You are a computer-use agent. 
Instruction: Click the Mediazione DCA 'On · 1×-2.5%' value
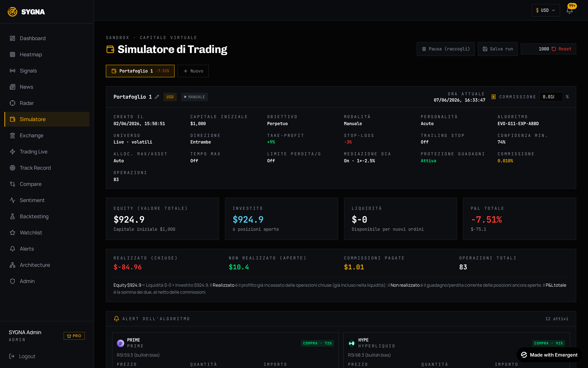coord(359,161)
